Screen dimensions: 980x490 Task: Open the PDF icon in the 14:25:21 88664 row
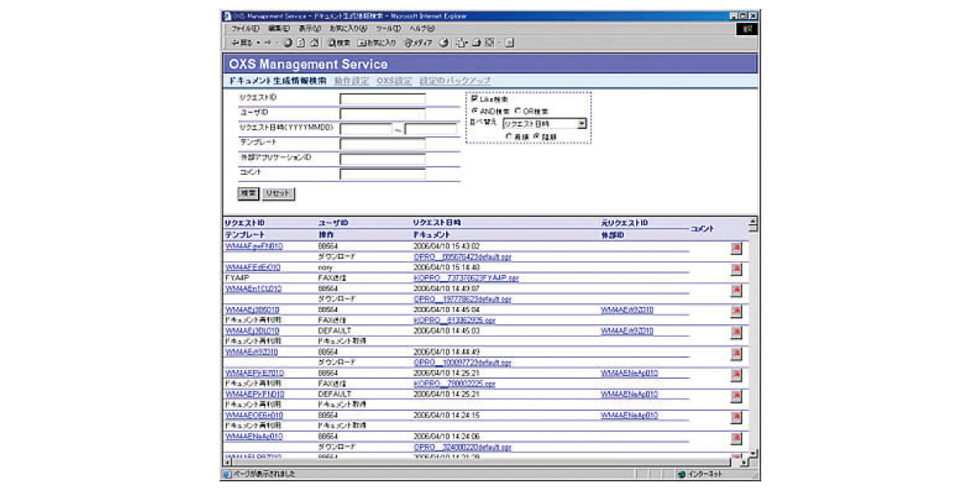(736, 376)
